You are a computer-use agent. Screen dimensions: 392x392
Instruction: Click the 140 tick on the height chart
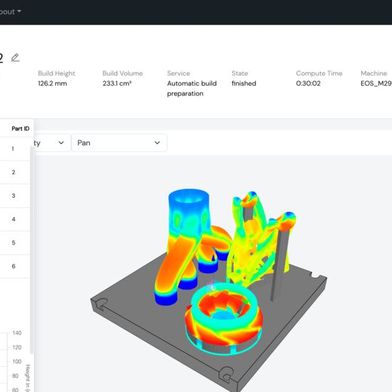(x=17, y=333)
